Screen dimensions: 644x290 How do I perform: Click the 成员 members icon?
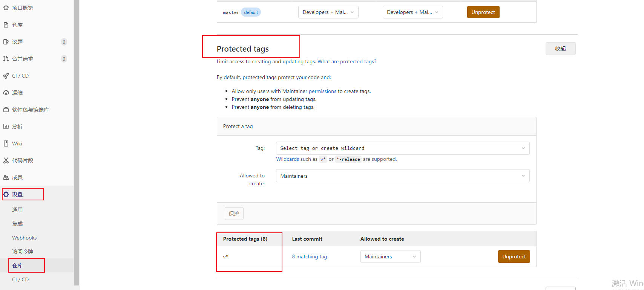[x=6, y=177]
